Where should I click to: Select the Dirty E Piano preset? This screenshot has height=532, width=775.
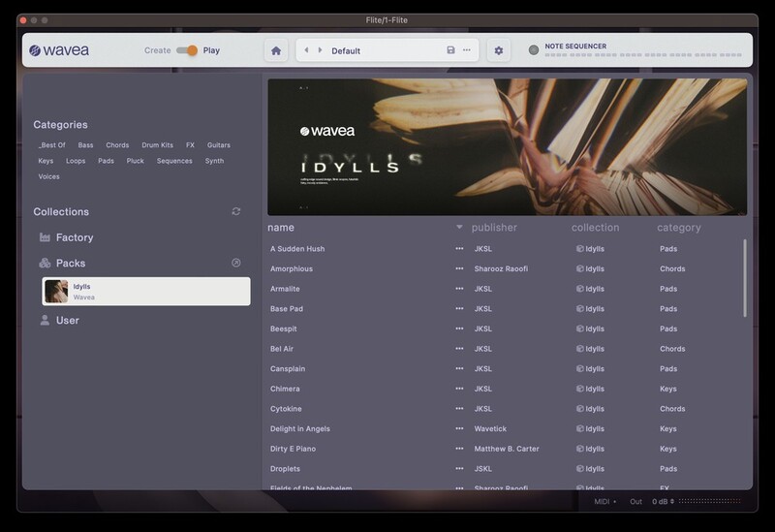(293, 449)
